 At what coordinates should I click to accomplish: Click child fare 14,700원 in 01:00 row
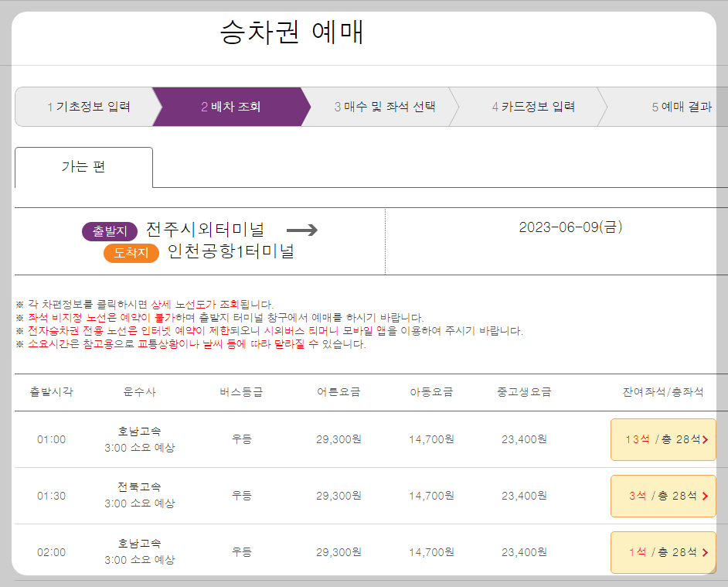click(431, 439)
